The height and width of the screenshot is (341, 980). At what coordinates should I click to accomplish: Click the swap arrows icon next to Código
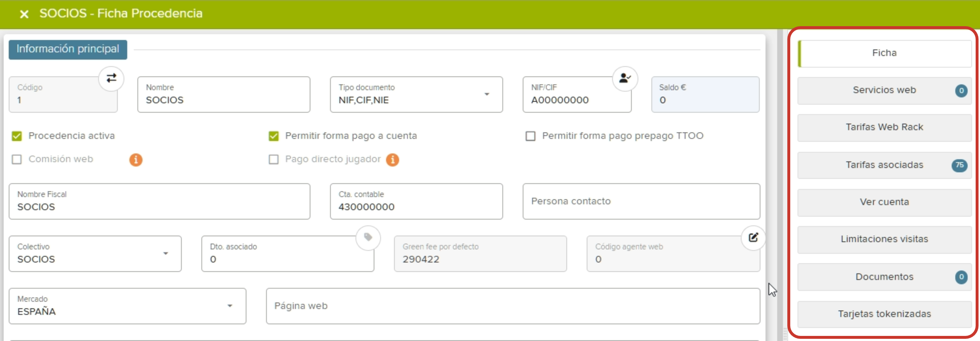[111, 79]
